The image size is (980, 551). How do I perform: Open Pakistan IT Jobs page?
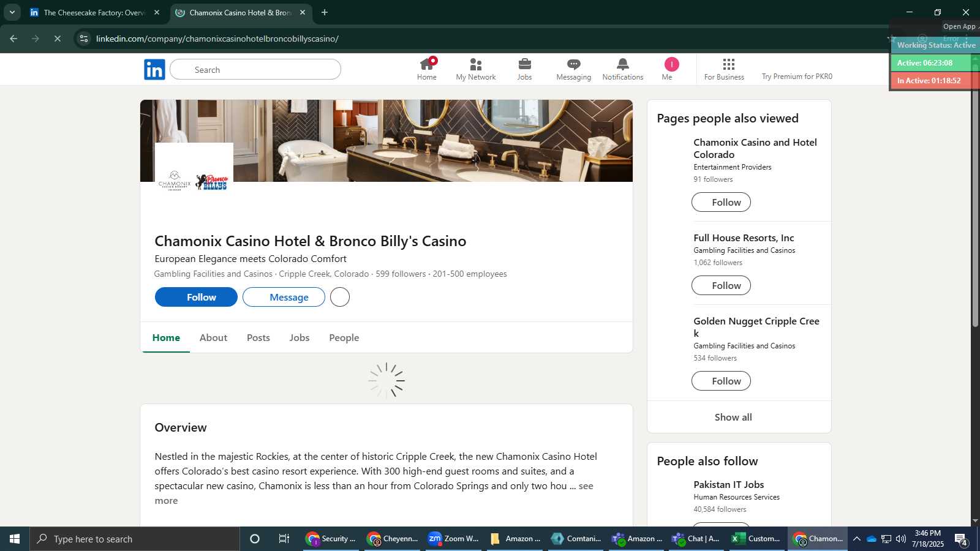(x=728, y=484)
